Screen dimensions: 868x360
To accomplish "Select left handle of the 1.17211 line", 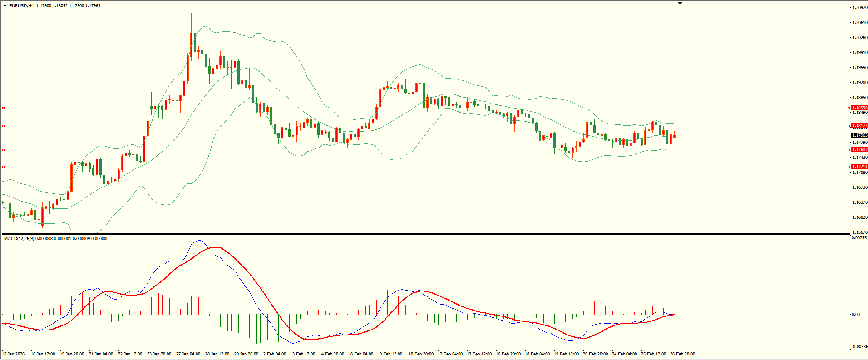I will [x=4, y=167].
